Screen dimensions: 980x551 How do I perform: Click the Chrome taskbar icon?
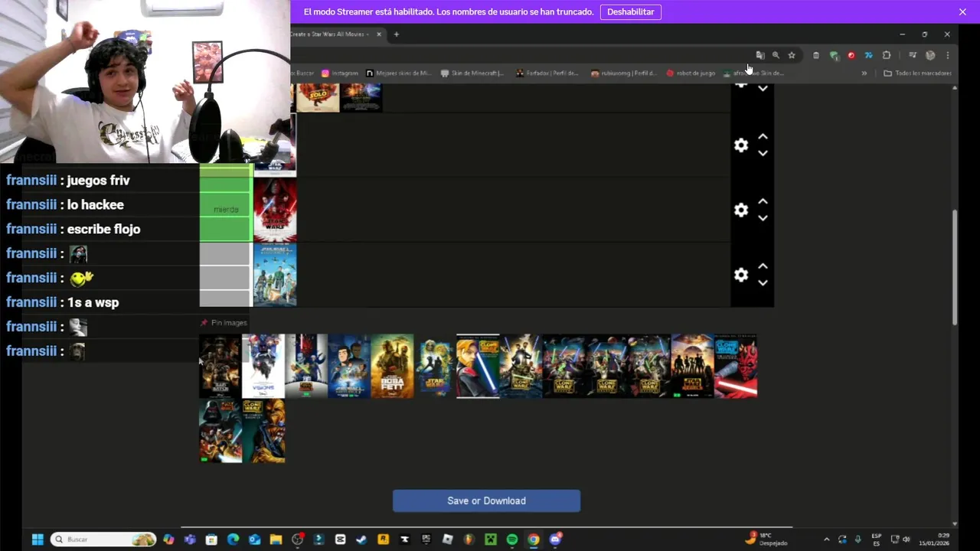[x=534, y=540]
